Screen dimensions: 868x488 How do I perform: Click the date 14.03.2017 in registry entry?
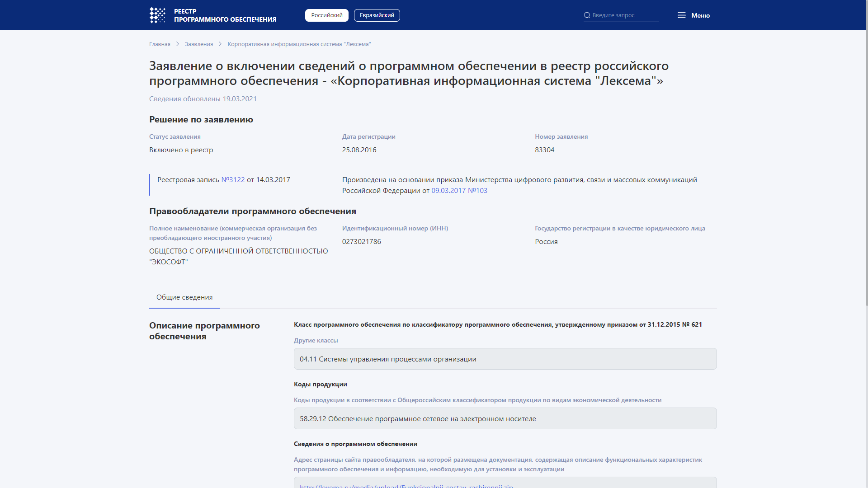[x=273, y=180]
